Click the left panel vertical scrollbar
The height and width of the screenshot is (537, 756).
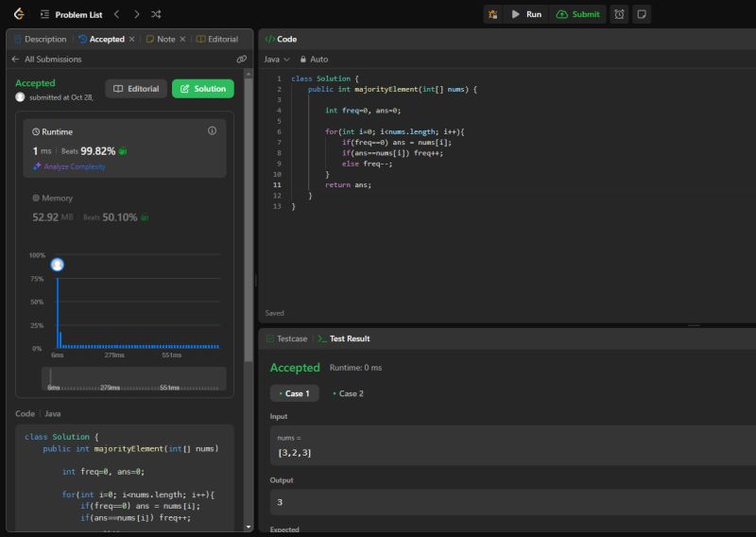click(249, 219)
